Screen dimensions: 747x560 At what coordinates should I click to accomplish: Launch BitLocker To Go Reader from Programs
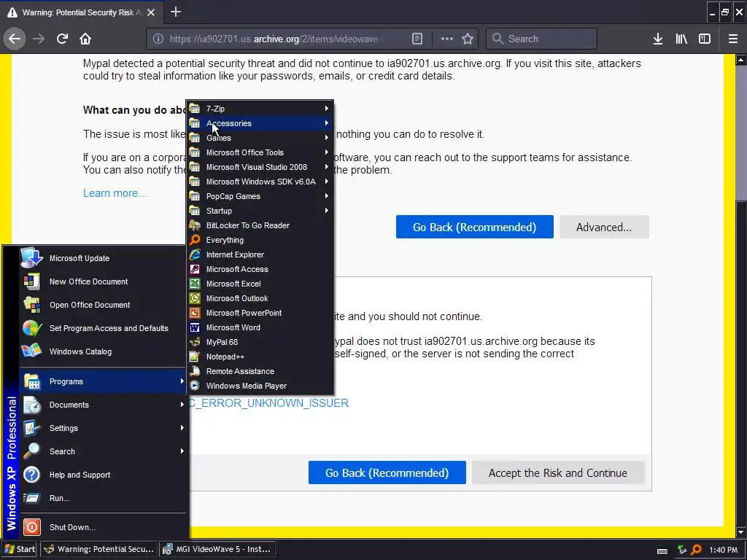(260, 225)
